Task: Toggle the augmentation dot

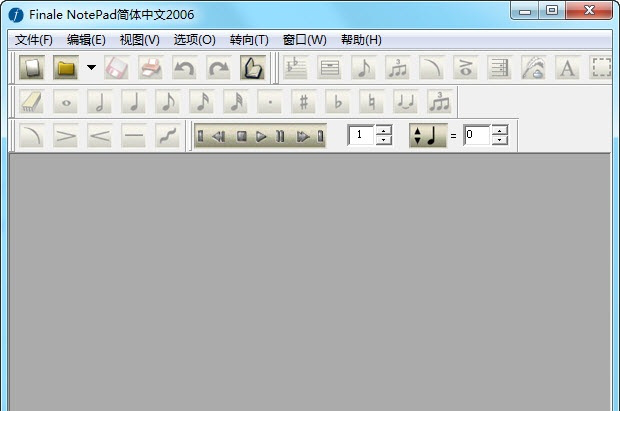Action: (270, 102)
